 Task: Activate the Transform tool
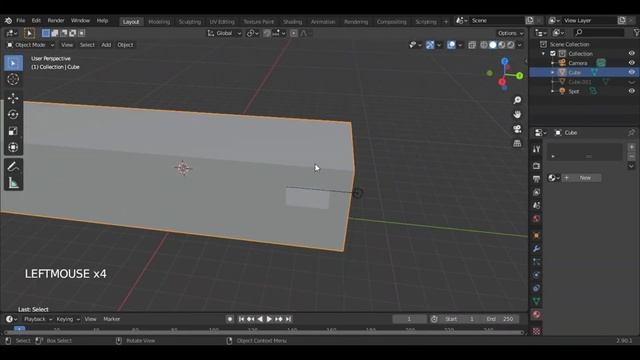[x=13, y=147]
